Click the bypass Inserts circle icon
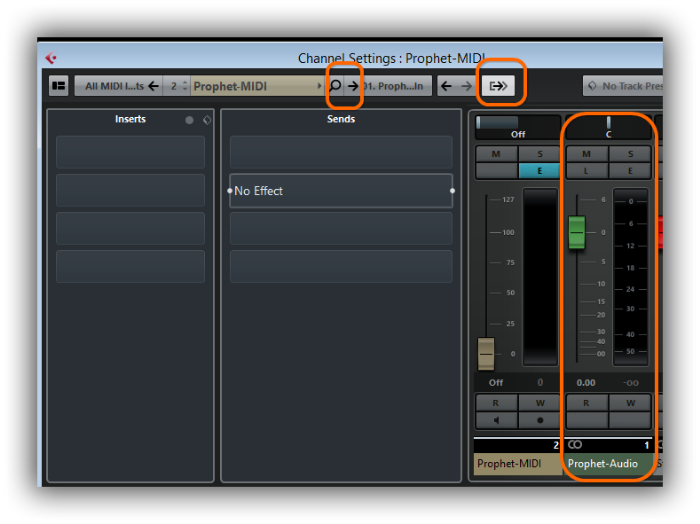The height and width of the screenshot is (524, 700). pos(190,120)
